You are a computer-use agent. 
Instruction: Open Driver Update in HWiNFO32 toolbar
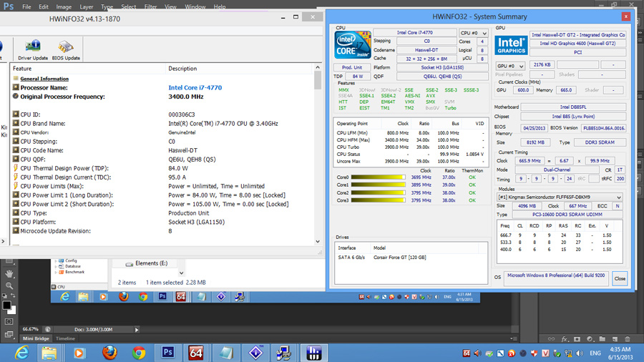pos(33,50)
